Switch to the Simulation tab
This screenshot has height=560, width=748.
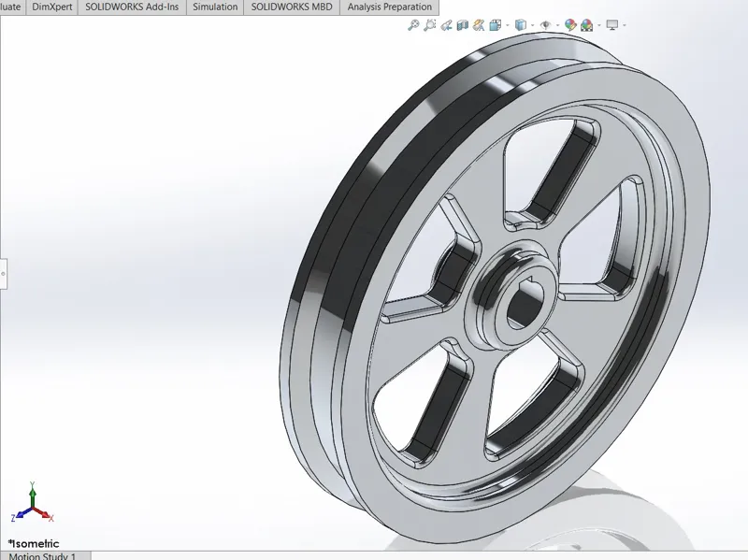[x=215, y=7]
